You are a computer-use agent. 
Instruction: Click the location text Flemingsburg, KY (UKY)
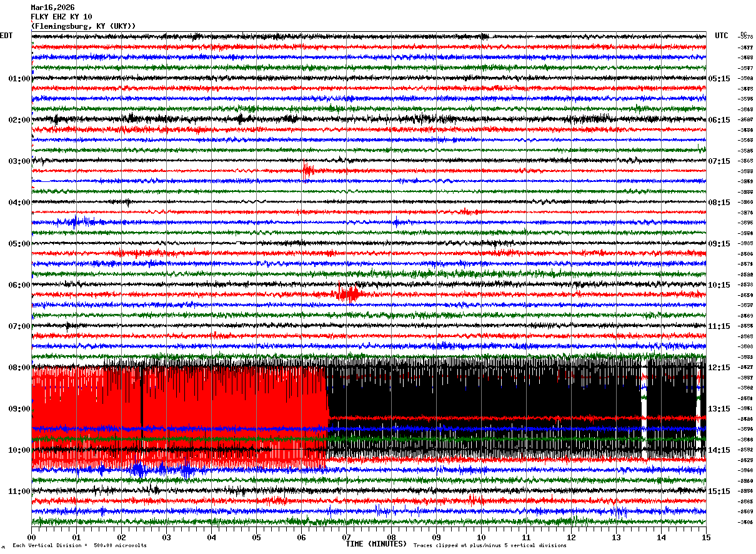click(x=83, y=26)
